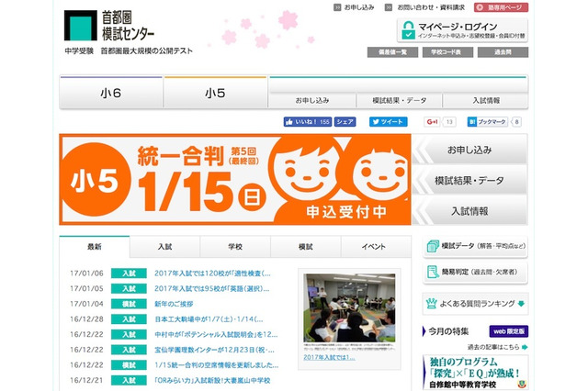Screen dimensions: 588x391
Task: Switch to the 学校 news tab
Action: pos(235,246)
